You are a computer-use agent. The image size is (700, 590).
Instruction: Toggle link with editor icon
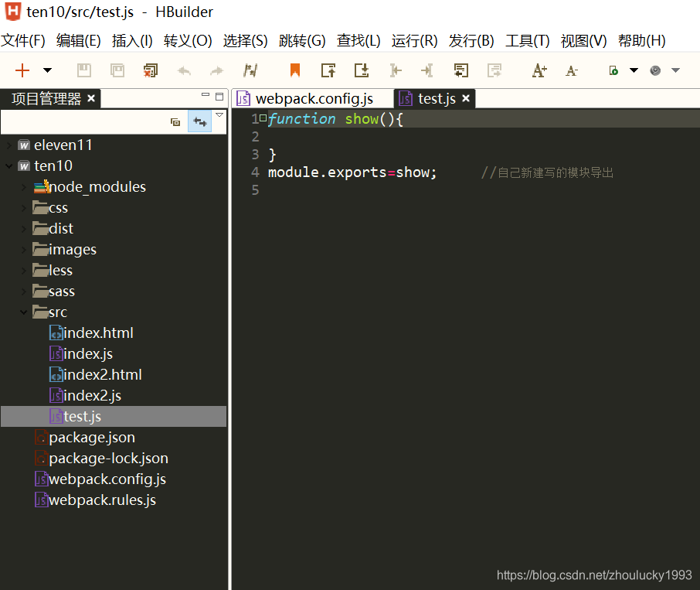199,121
